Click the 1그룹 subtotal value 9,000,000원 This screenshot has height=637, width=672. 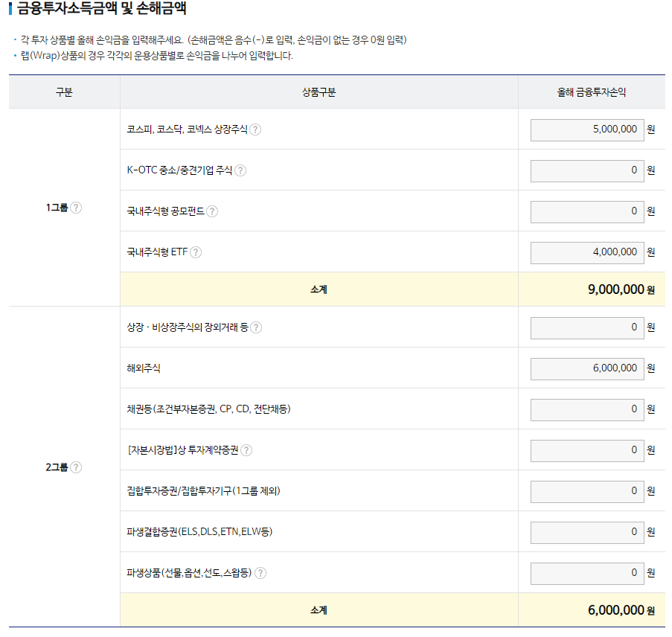[x=621, y=289]
